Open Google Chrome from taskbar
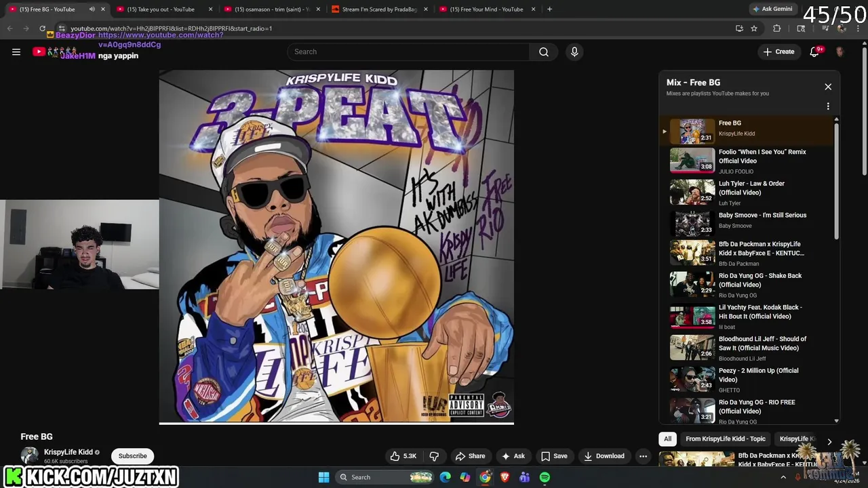The width and height of the screenshot is (868, 488). click(485, 477)
